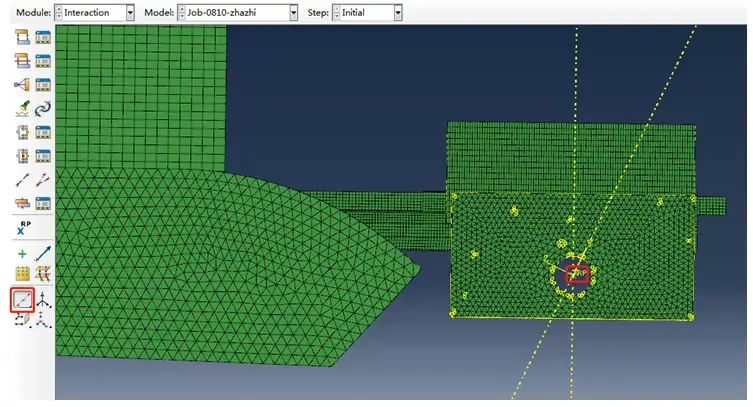
Task: Select the Create Datum Point tool
Action: pyautogui.click(x=22, y=254)
